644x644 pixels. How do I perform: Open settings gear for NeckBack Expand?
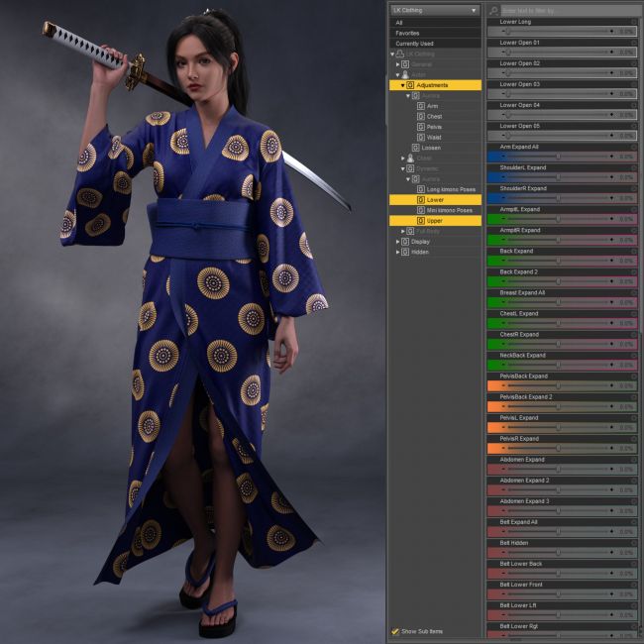coord(634,355)
